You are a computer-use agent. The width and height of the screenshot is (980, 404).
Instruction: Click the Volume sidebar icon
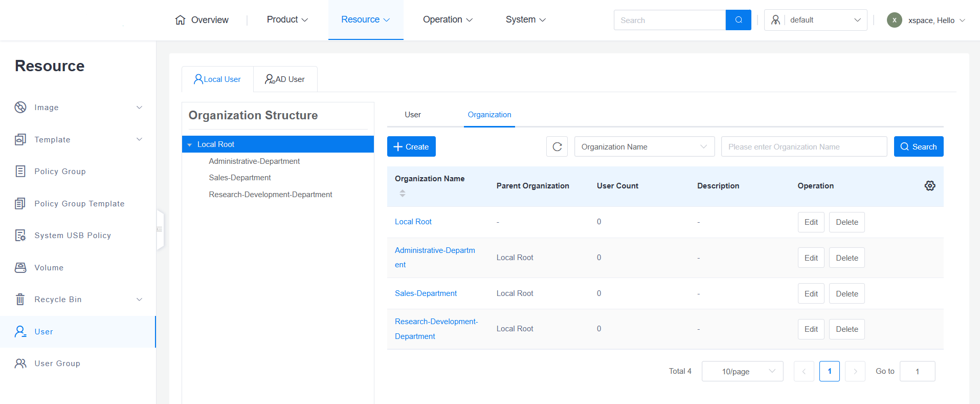20,268
